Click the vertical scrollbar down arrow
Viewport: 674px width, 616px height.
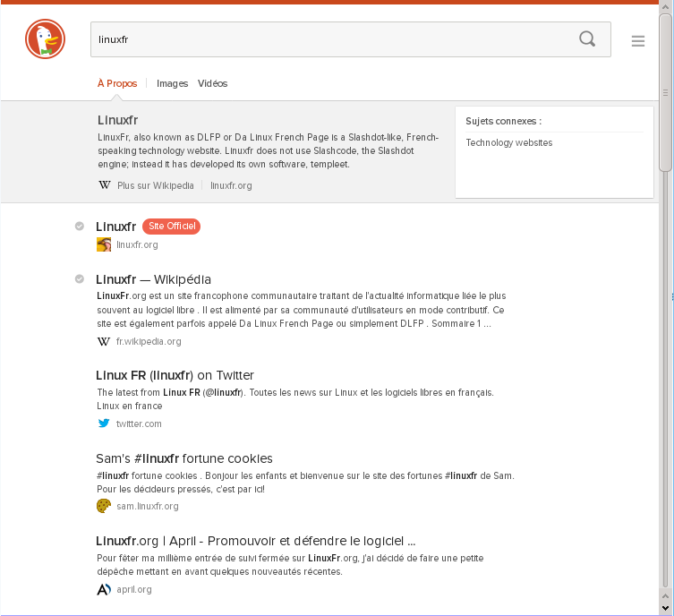665,606
